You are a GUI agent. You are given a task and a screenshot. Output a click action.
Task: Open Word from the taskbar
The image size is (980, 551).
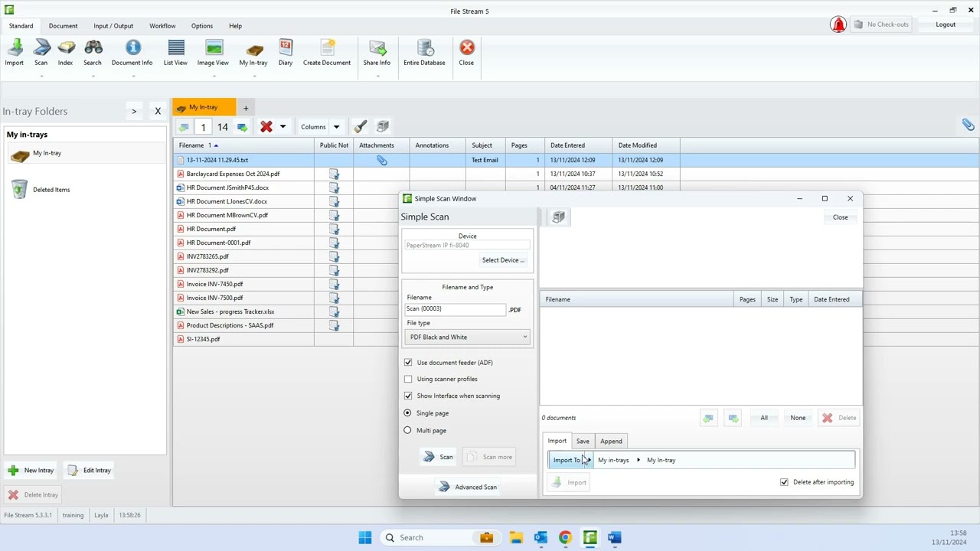coord(614,537)
